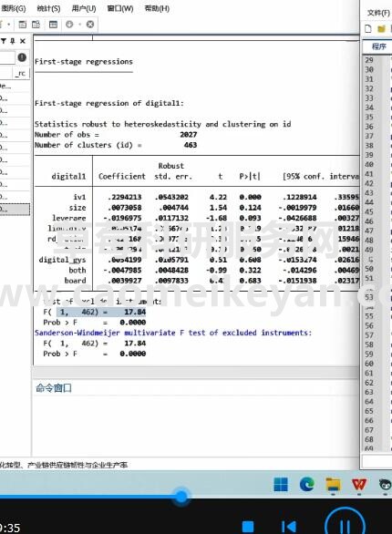Open Microsoft Edge from the taskbar
The image size is (392, 534).
coord(306,484)
